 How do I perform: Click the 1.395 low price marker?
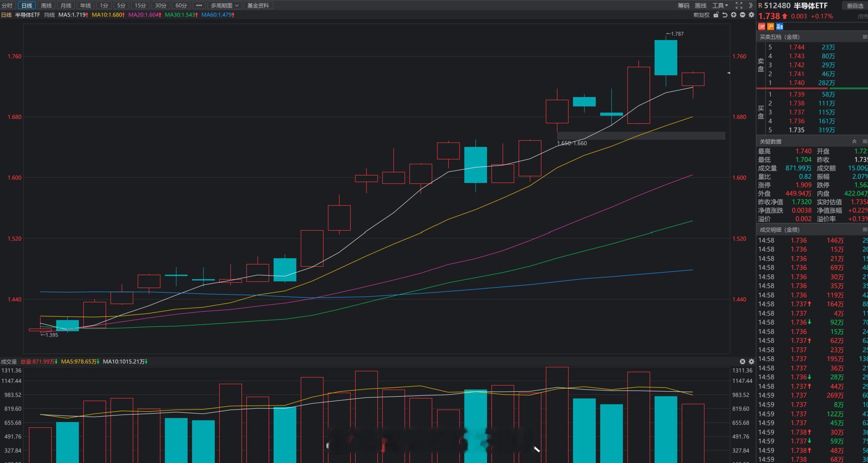(x=49, y=335)
